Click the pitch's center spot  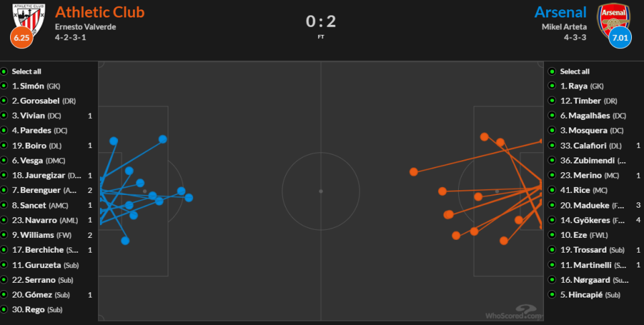click(x=321, y=191)
